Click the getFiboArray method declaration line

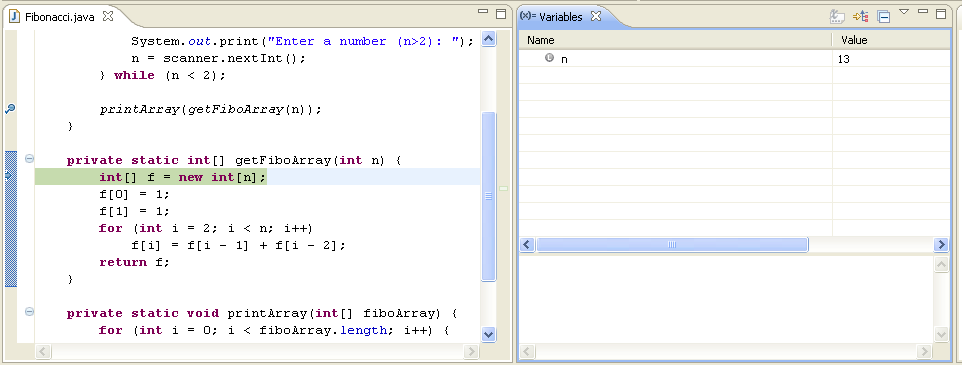pos(234,160)
